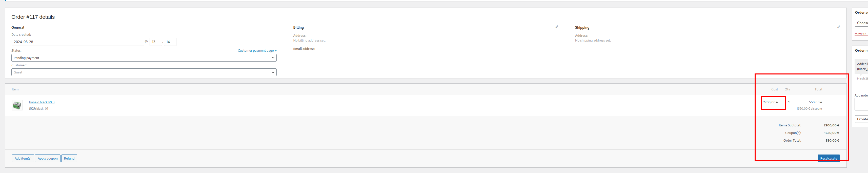Image resolution: width=868 pixels, height=173 pixels.
Task: Click inside the Add note text area
Action: click(x=862, y=104)
